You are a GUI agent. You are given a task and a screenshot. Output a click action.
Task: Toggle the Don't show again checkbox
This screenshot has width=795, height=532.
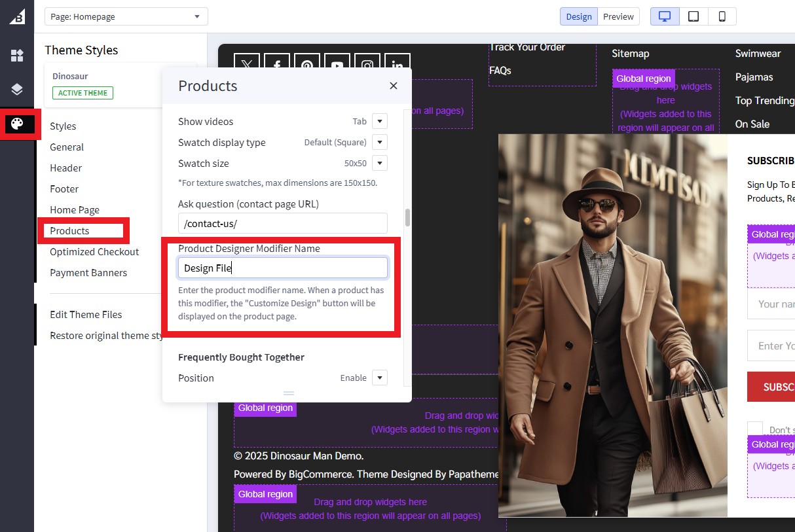754,427
